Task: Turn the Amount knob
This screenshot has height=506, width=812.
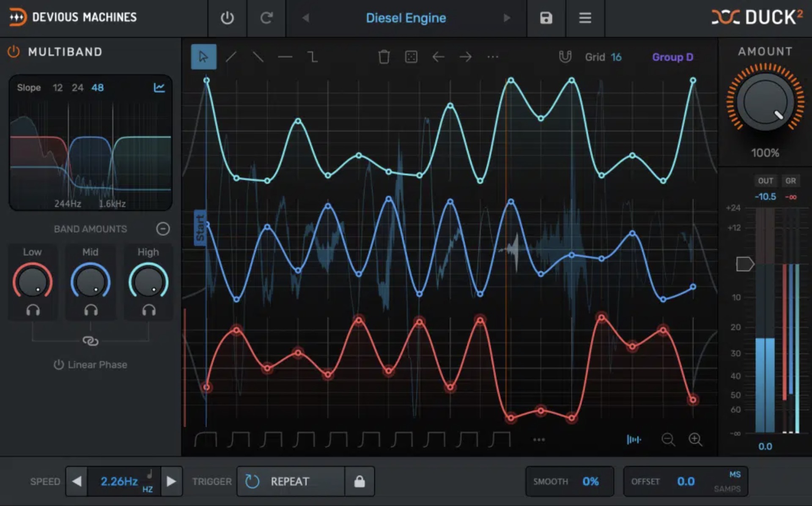Action: [x=765, y=102]
